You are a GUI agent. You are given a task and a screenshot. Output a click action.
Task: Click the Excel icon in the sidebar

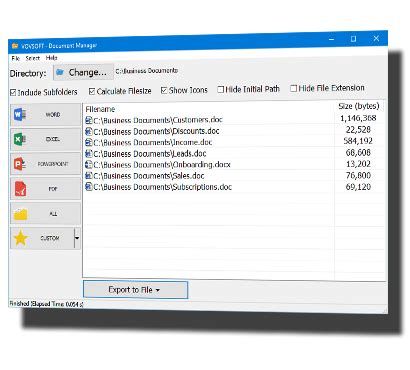pyautogui.click(x=20, y=139)
